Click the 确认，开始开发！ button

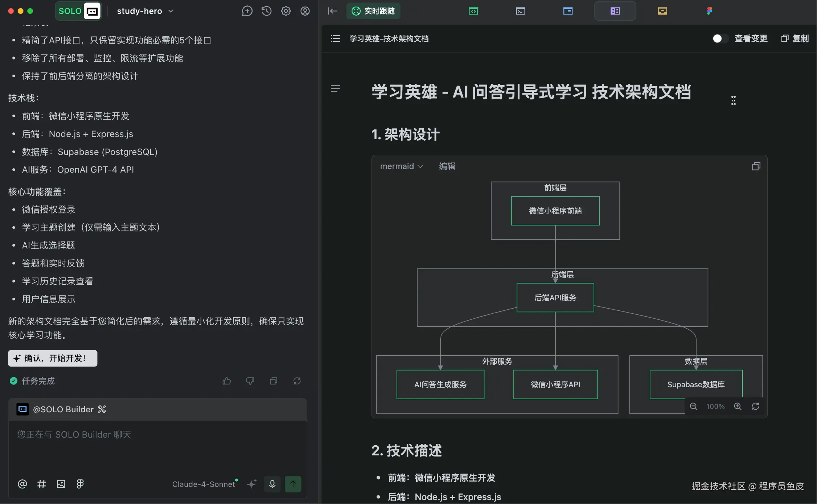53,359
